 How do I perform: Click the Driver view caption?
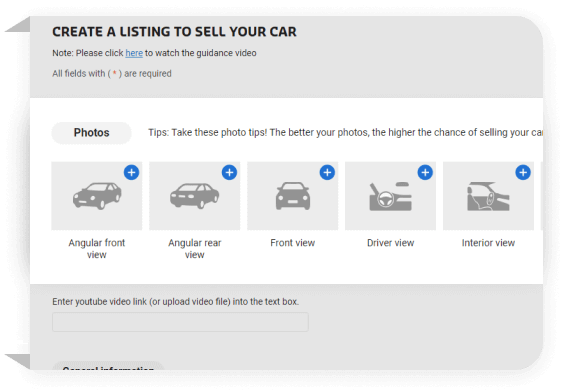pyautogui.click(x=391, y=243)
